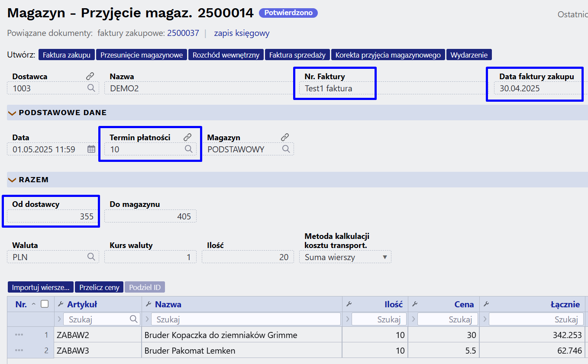
Task: Open wrench settings for Cena column
Action: pos(415,304)
